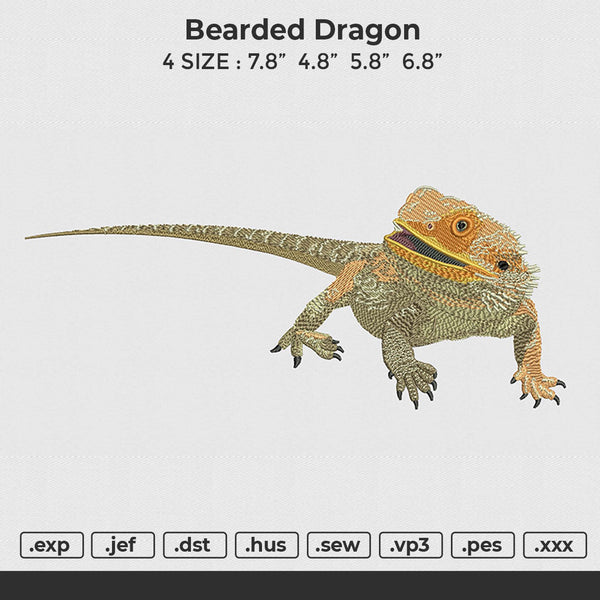Click the orange right front foot

(538, 387)
